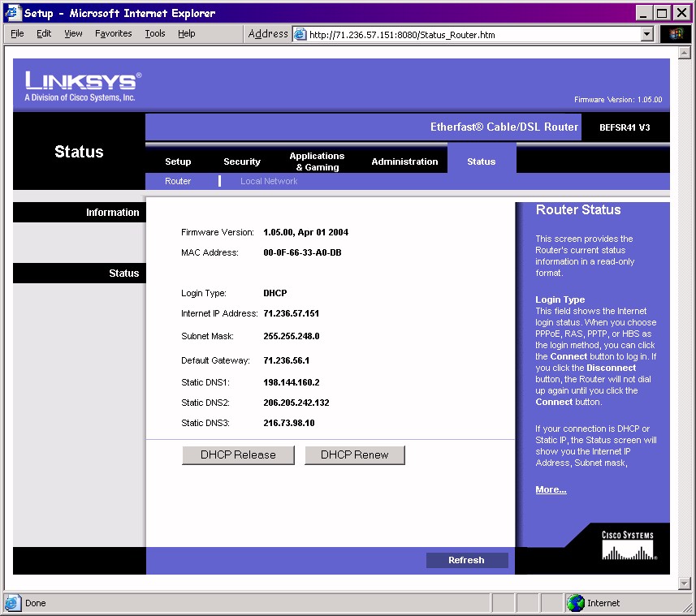This screenshot has width=696, height=616.
Task: Click the Login Type help heading in sidebar
Action: 560,299
